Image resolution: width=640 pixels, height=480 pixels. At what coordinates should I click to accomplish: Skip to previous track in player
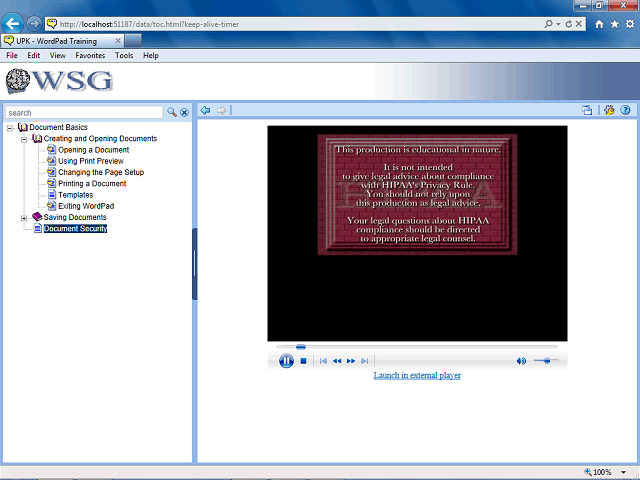tap(323, 361)
